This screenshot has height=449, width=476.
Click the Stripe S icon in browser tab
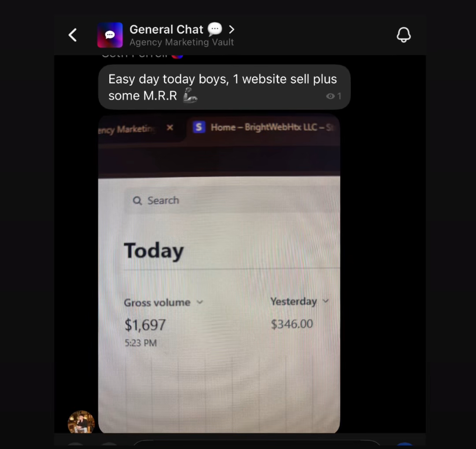(199, 127)
